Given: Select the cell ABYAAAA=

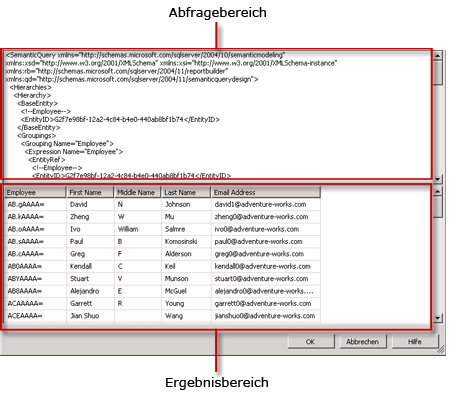Looking at the screenshot, I should point(35,278).
